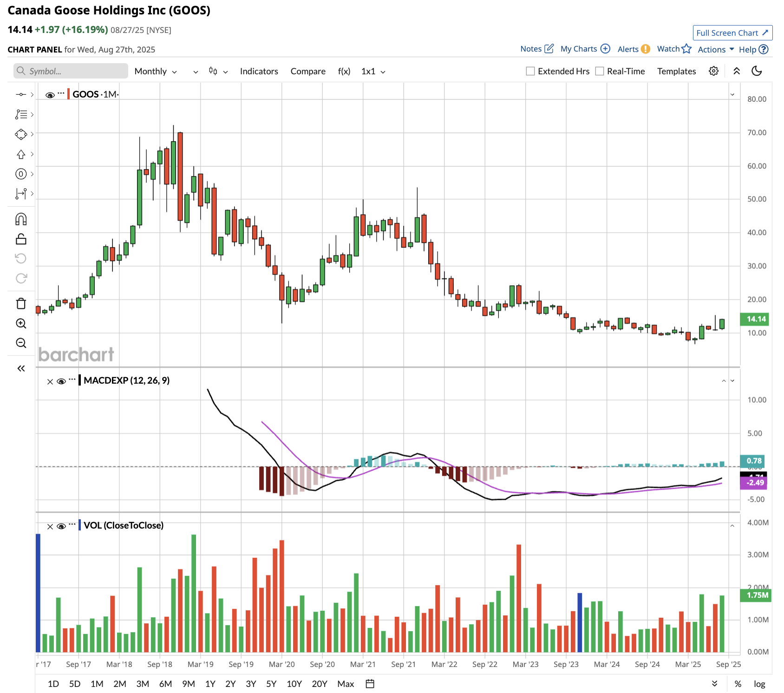Click the Alerts exclamation icon

(645, 49)
